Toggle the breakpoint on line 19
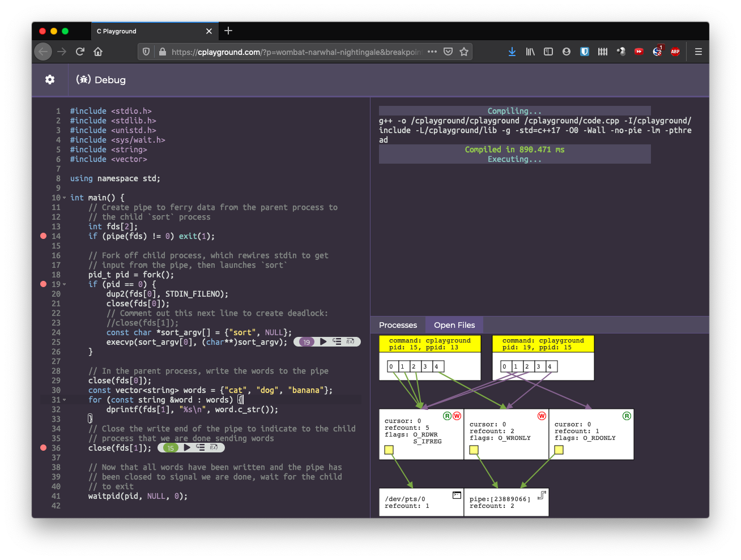Image resolution: width=741 pixels, height=560 pixels. click(x=43, y=284)
